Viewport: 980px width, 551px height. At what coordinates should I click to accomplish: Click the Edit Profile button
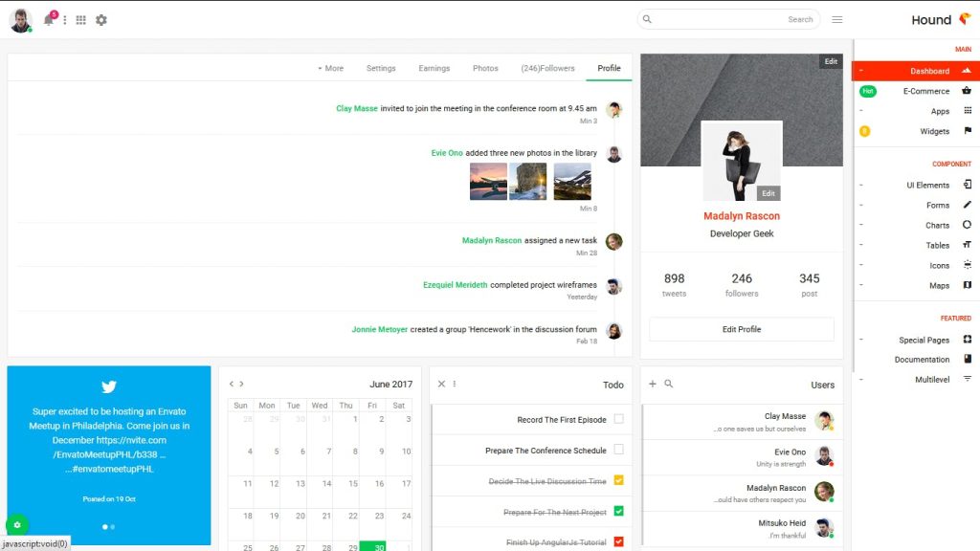click(741, 328)
